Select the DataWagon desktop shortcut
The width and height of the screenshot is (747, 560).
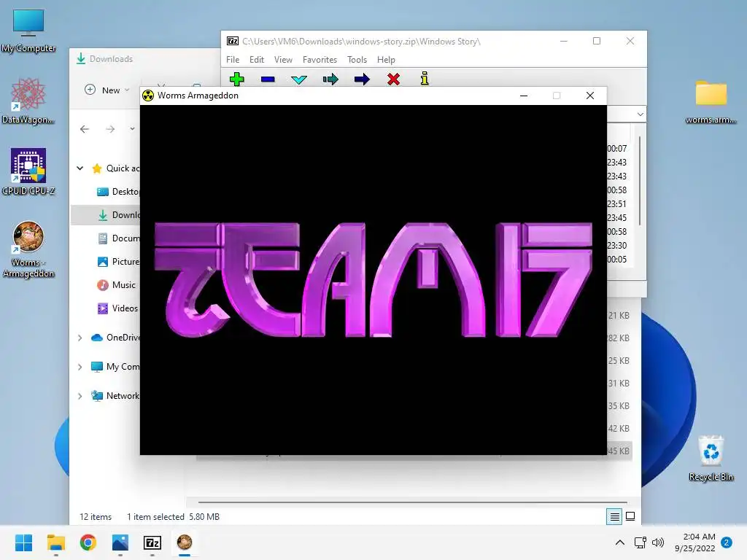(28, 101)
